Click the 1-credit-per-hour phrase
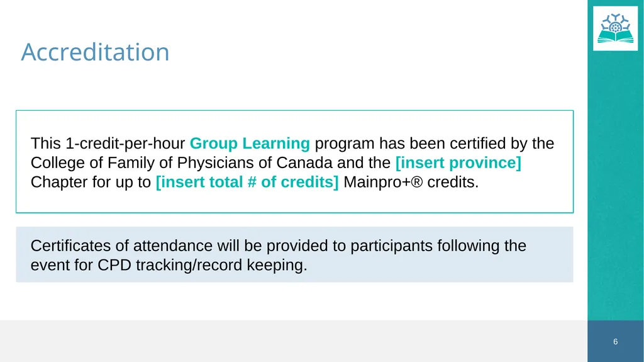 (x=125, y=143)
